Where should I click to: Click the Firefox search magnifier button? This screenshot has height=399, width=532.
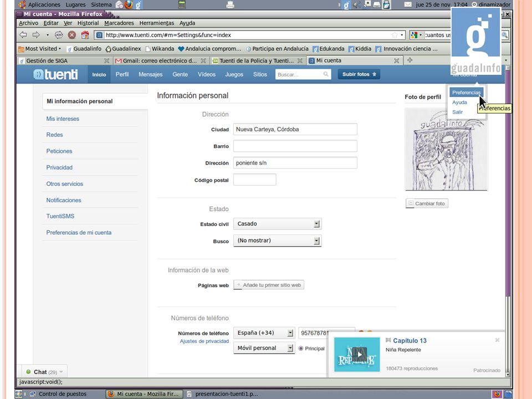pyautogui.click(x=505, y=35)
